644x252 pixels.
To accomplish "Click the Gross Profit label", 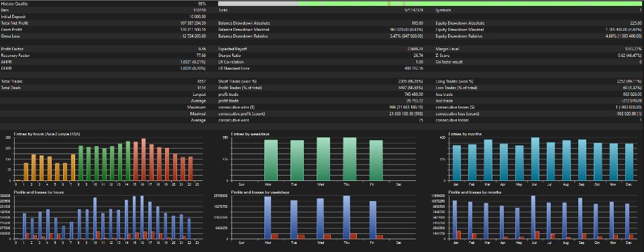I will (x=12, y=29).
